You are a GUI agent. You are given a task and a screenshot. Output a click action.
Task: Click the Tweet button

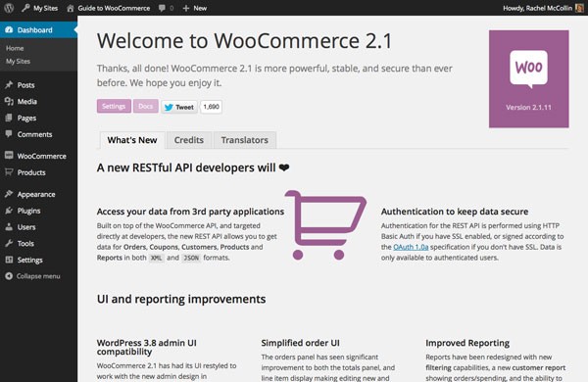pyautogui.click(x=179, y=107)
